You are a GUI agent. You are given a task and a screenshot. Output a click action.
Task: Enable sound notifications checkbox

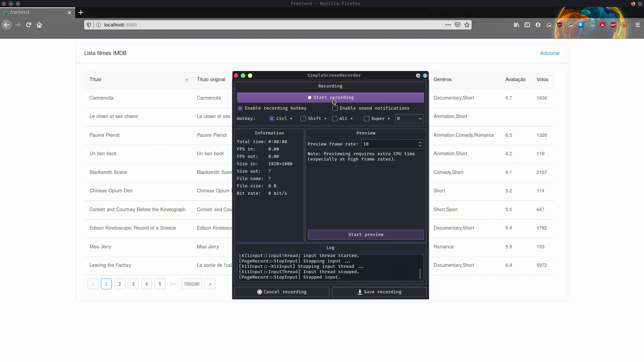[x=335, y=108]
